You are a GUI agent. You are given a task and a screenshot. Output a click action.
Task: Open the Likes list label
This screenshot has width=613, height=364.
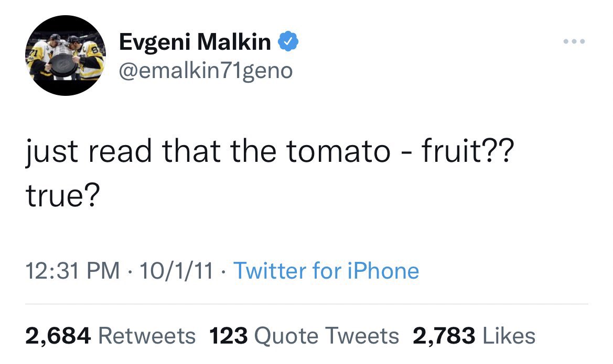pos(508,336)
